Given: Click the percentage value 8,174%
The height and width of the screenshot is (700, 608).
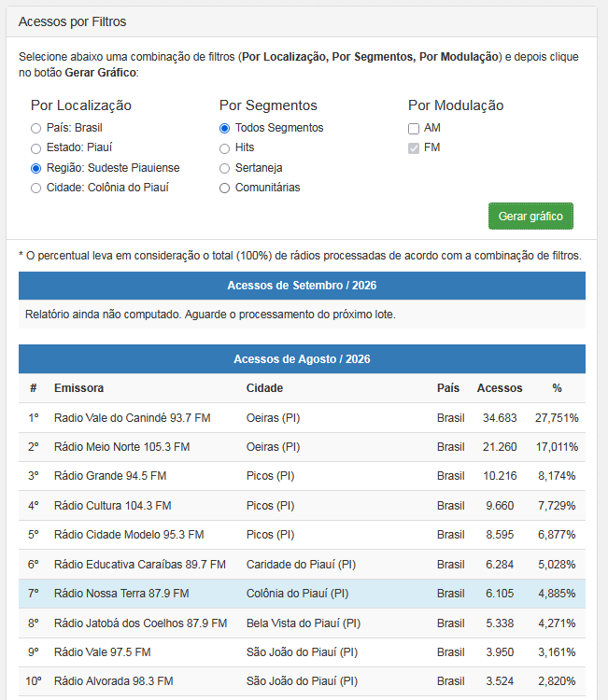Looking at the screenshot, I should (x=557, y=476).
